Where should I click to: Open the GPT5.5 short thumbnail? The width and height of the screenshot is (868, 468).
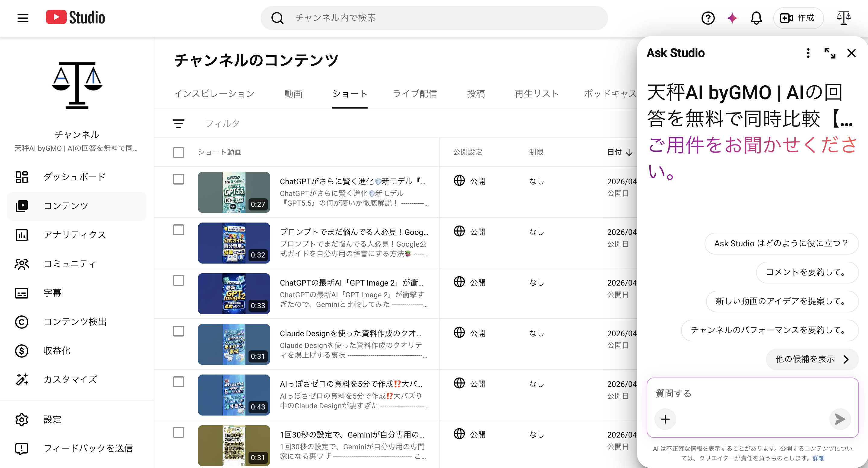point(234,192)
